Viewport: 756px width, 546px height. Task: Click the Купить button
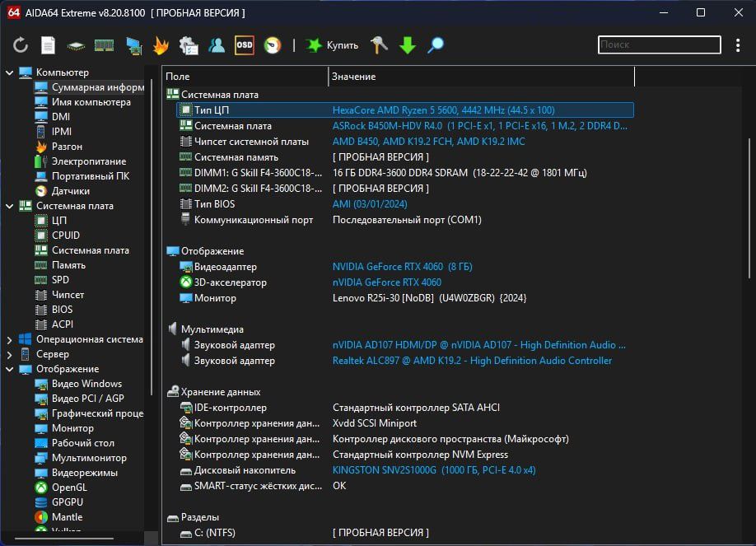coord(333,45)
